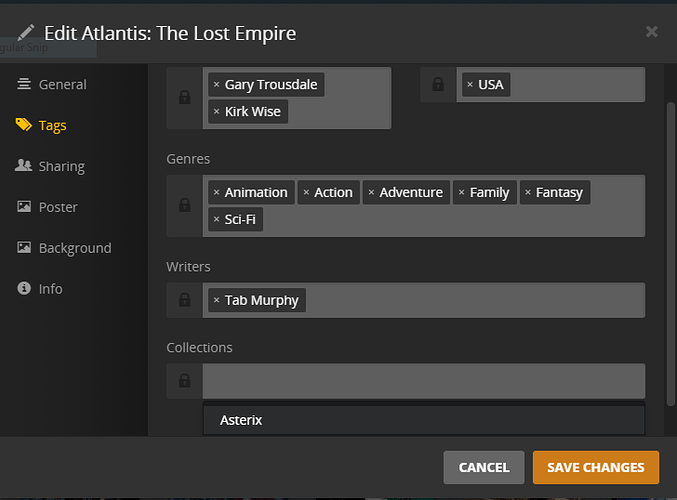This screenshot has height=500, width=677.
Task: Cancel the edit dialog
Action: coord(484,467)
